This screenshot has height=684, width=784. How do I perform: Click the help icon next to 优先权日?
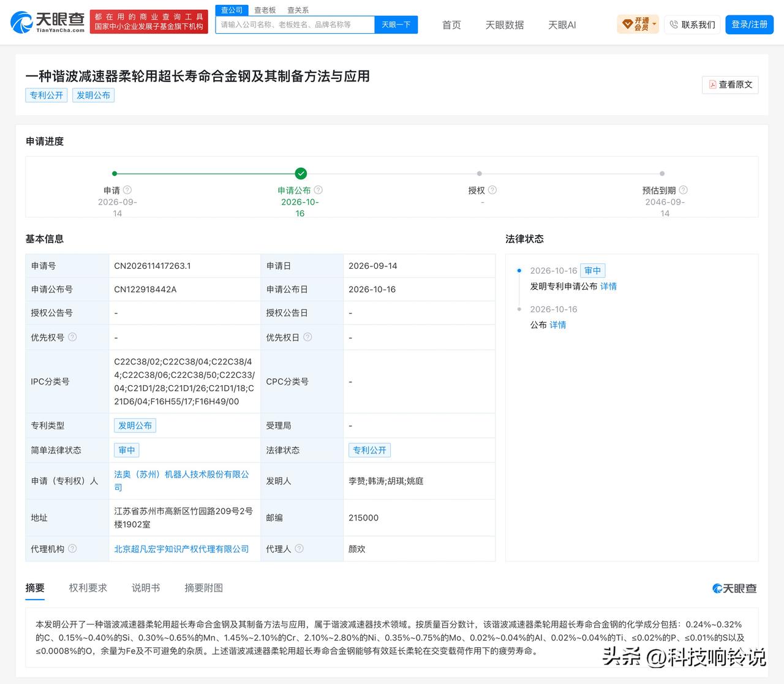tap(307, 337)
